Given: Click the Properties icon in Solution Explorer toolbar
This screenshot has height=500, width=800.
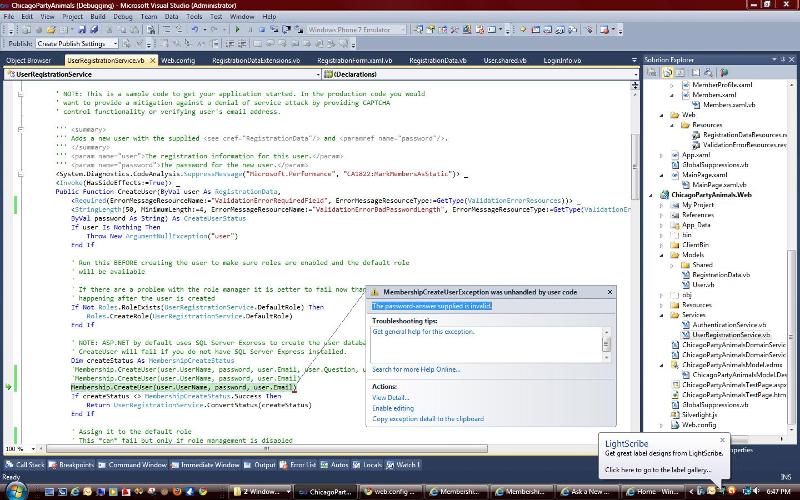Looking at the screenshot, I should click(652, 72).
